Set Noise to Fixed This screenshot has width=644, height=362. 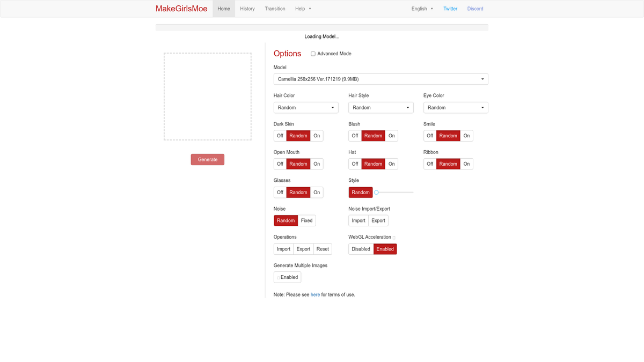[306, 220]
